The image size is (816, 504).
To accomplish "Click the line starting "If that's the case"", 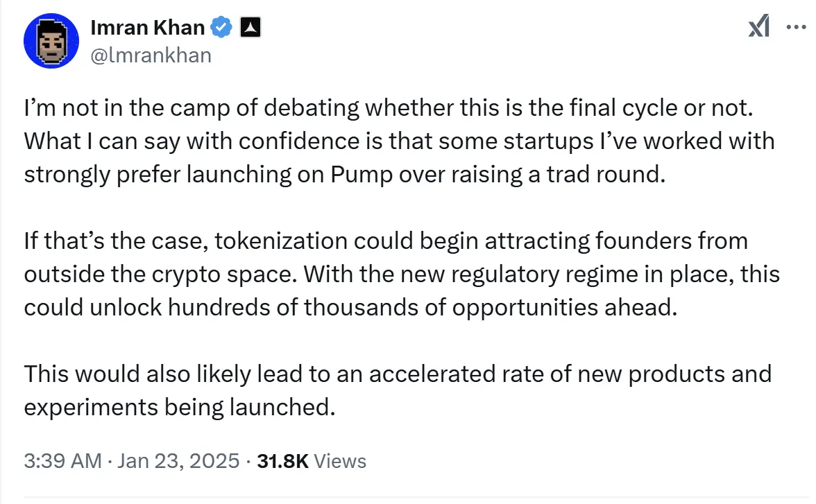I will (x=386, y=241).
